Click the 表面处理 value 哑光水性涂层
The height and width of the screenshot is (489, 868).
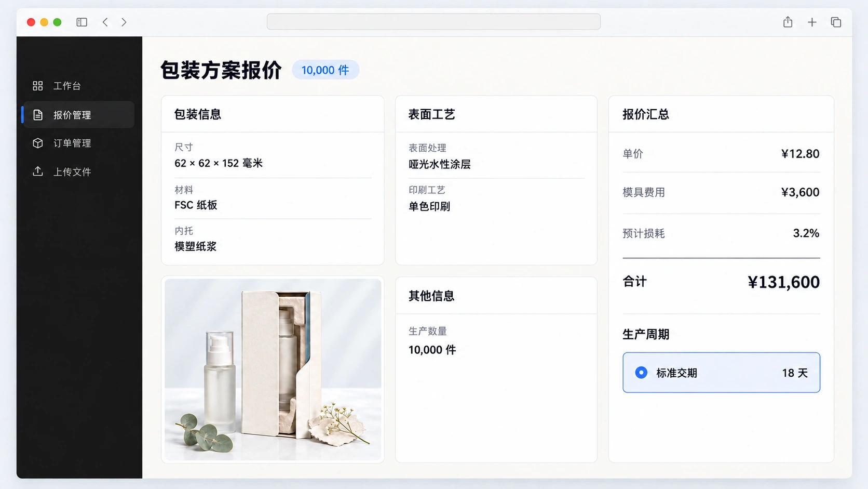[439, 164]
